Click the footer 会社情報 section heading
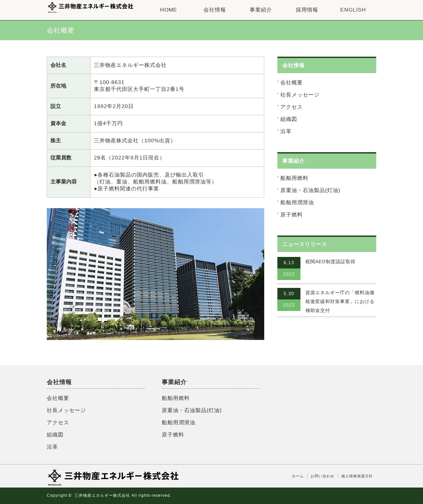Image resolution: width=423 pixels, height=504 pixels. tap(59, 382)
